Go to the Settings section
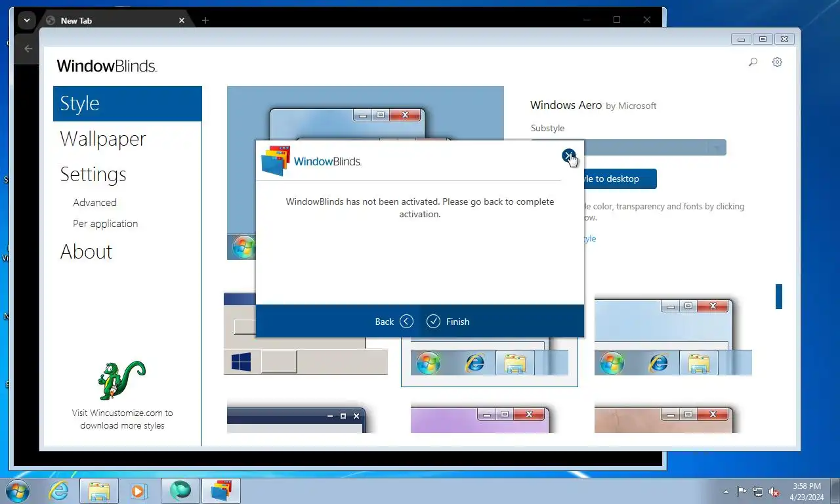 (93, 175)
